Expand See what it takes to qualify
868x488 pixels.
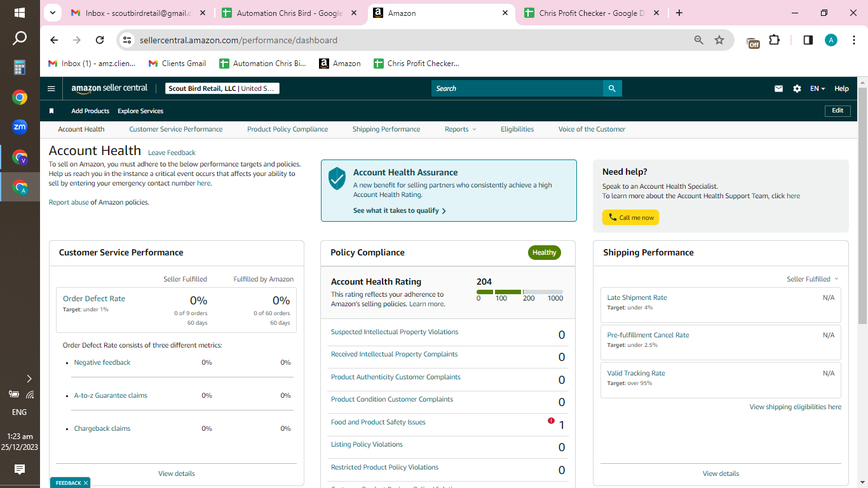400,210
